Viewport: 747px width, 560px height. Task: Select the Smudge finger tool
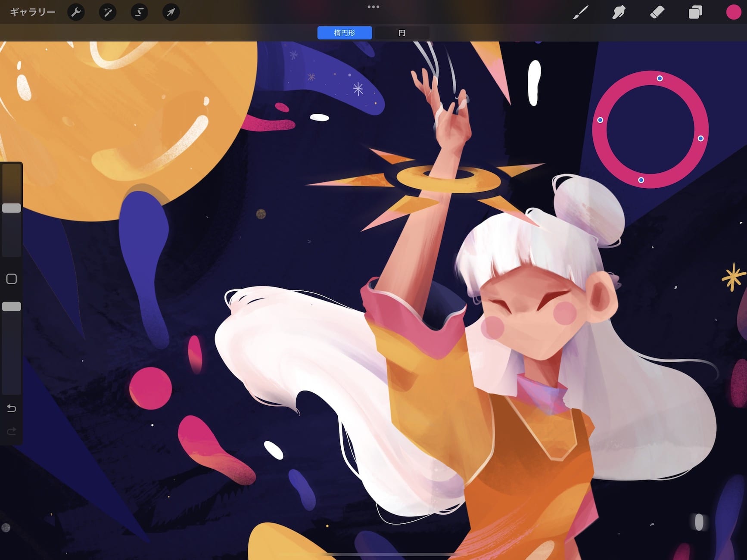pos(619,12)
